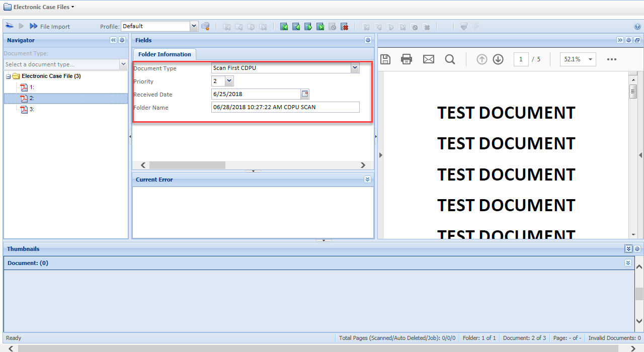Click the email envelope icon
The image size is (644, 352).
(x=428, y=59)
